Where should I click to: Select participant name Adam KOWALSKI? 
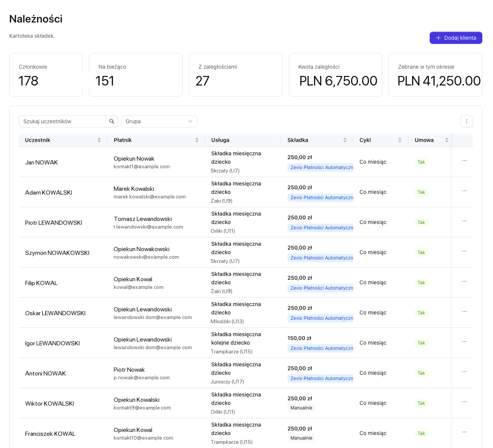[x=49, y=193]
